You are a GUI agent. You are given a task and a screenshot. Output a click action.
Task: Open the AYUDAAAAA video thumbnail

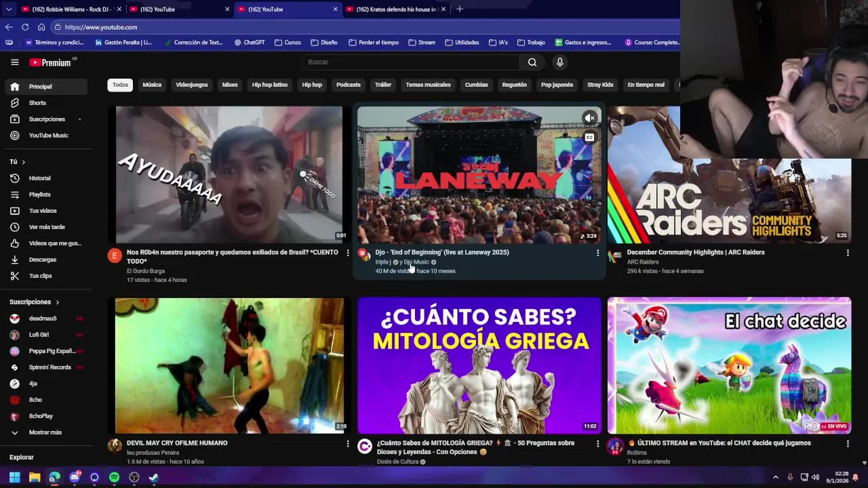click(x=229, y=174)
